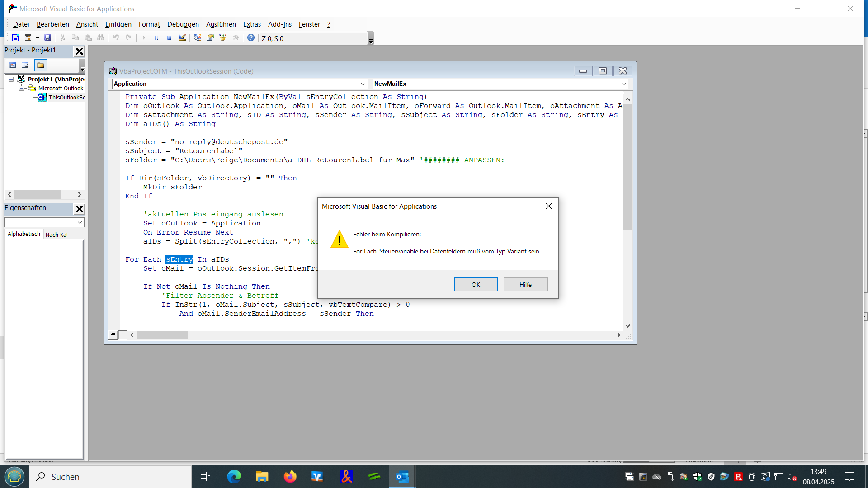Select ThisOutlookSession in project tree
Screen dimensions: 868x488
pyautogui.click(x=66, y=97)
